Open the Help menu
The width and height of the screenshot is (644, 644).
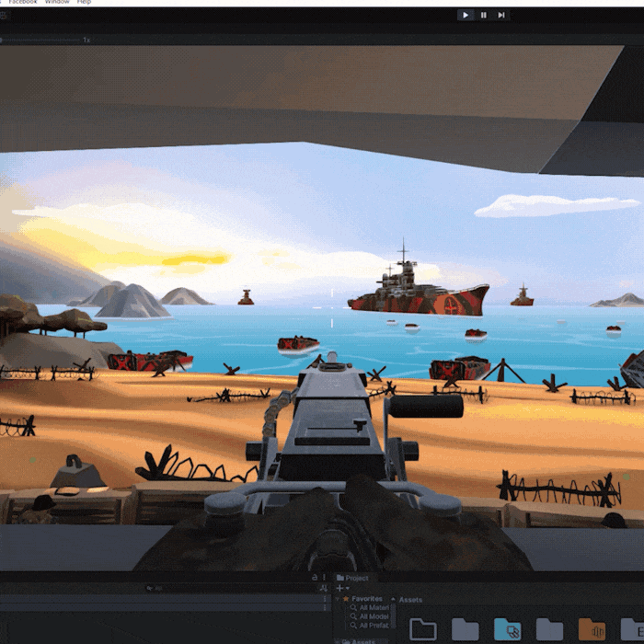tap(85, 2)
